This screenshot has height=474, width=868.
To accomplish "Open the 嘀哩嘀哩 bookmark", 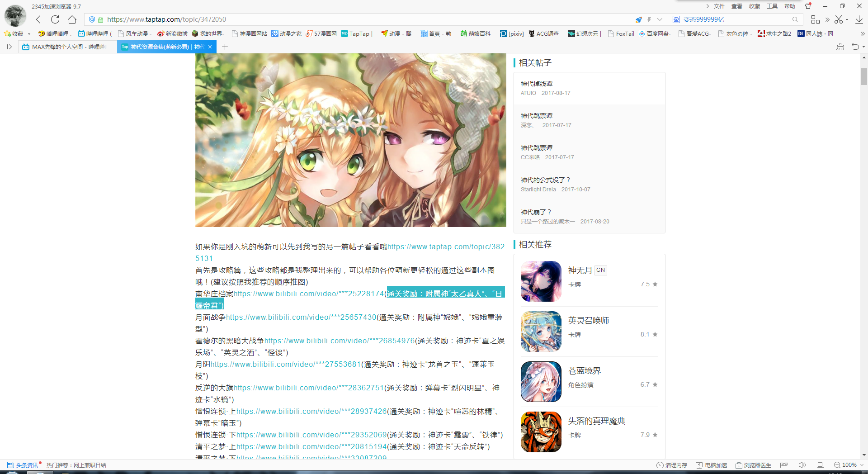I will pyautogui.click(x=54, y=33).
